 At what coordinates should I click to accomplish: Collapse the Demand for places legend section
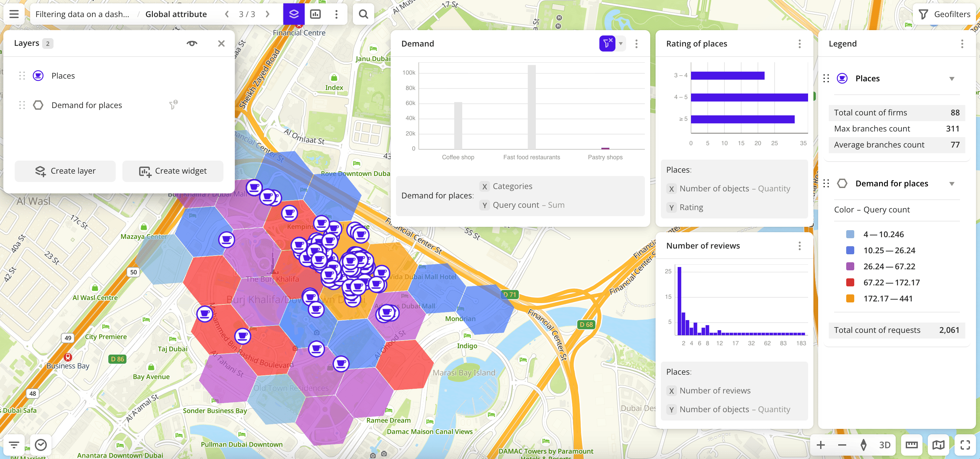click(952, 184)
